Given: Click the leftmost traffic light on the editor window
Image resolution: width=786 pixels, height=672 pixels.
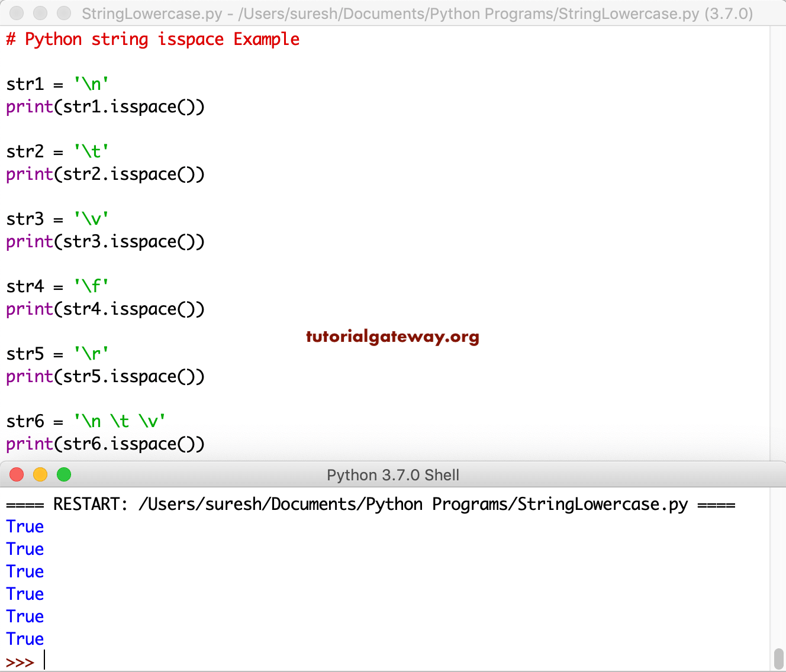Looking at the screenshot, I should coord(17,13).
